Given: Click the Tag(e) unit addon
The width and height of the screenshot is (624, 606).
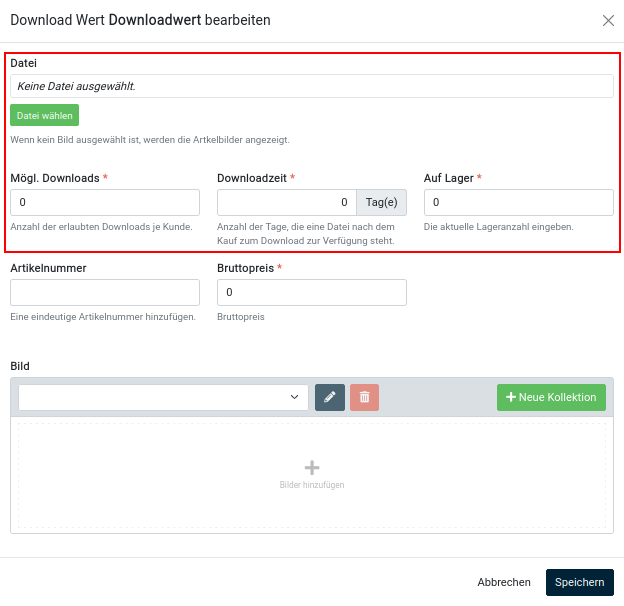Looking at the screenshot, I should (x=381, y=202).
